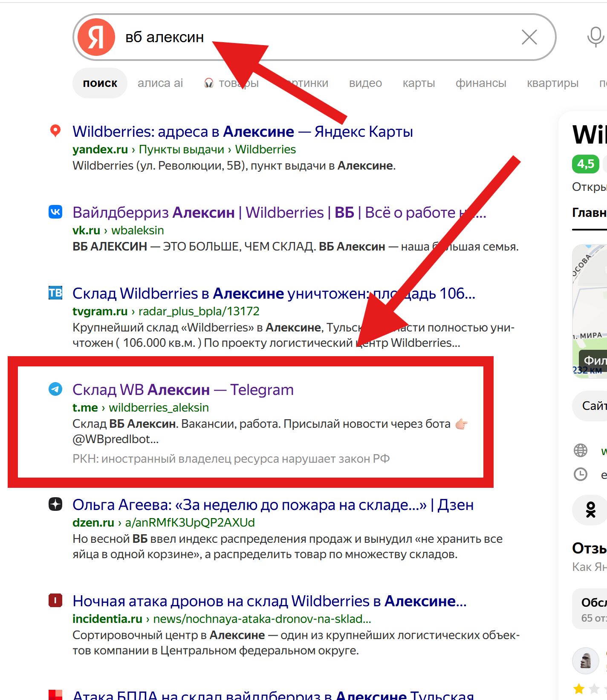Viewport: 607px width, 700px height.
Task: Focus the search field containing 'вб алексин'
Action: (x=315, y=37)
